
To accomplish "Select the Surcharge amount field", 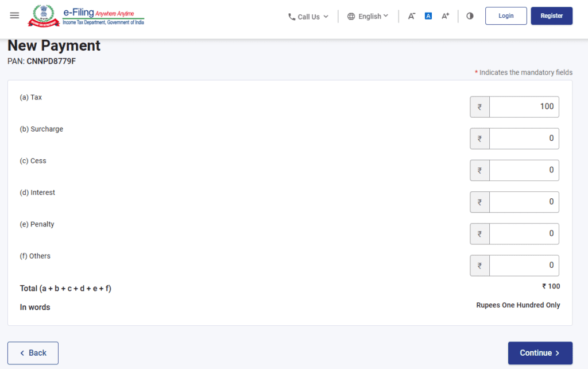I will click(x=524, y=139).
